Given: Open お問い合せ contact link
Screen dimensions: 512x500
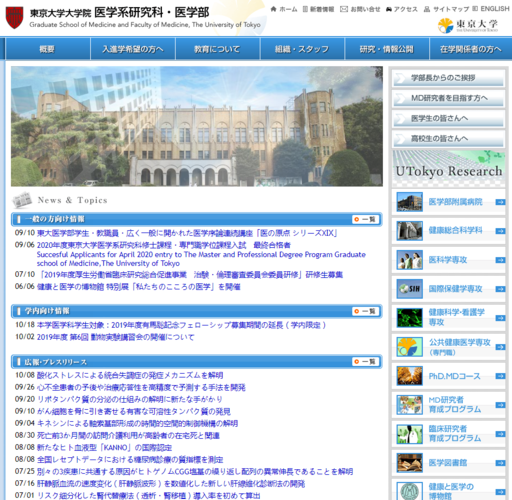Looking at the screenshot, I should pyautogui.click(x=360, y=9).
